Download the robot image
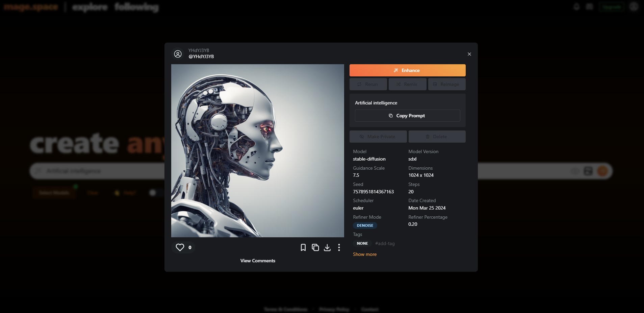The width and height of the screenshot is (644, 313). [x=327, y=247]
